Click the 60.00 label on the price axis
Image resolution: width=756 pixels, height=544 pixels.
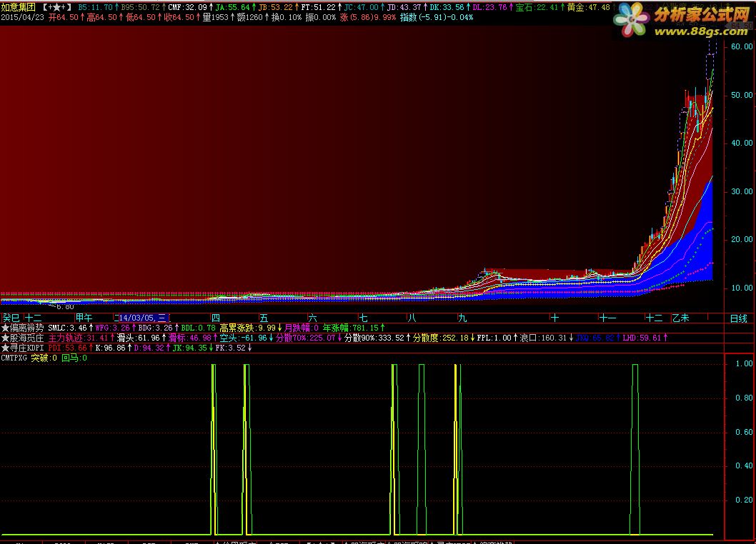(x=742, y=46)
